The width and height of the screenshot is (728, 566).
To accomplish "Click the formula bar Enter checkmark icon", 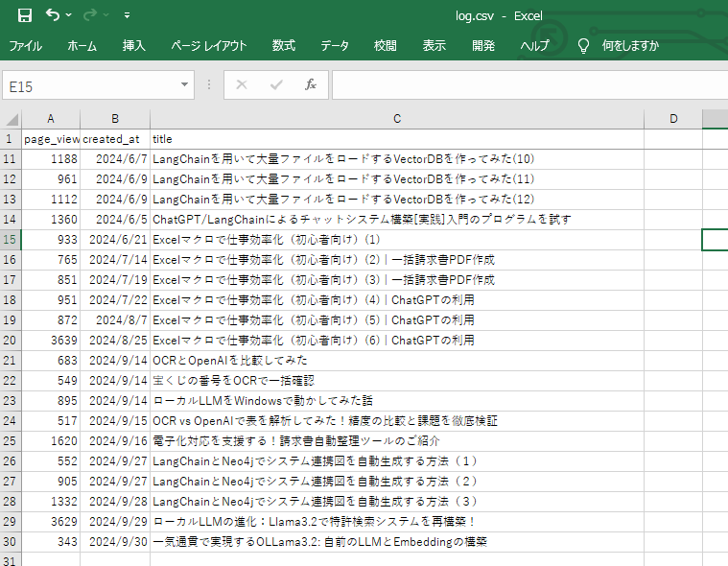I will (276, 84).
